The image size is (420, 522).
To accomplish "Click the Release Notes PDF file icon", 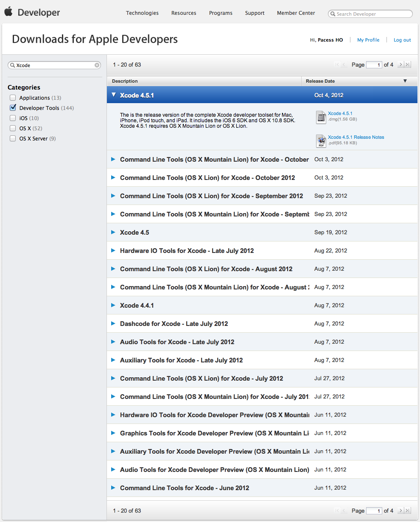I will pos(321,141).
